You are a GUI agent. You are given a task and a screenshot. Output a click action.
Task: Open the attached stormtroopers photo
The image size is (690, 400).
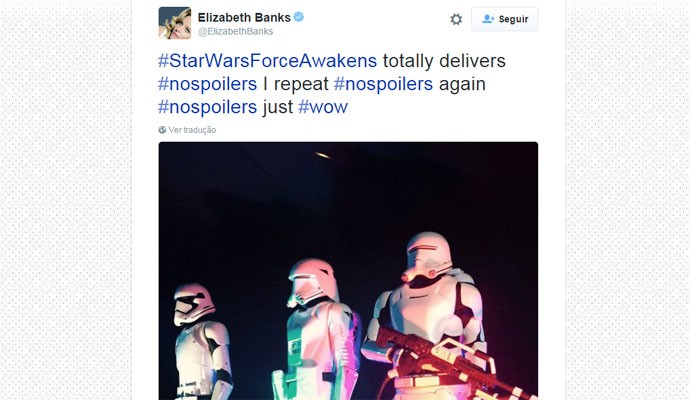[348, 271]
